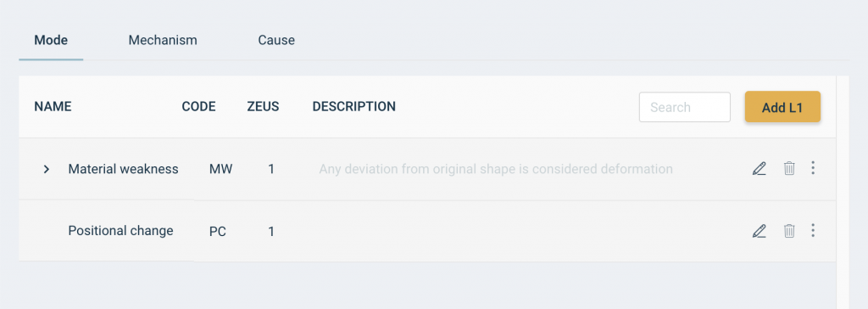Delete the Positional change row via trash icon
Screen dimensions: 868x309
pyautogui.click(x=789, y=231)
